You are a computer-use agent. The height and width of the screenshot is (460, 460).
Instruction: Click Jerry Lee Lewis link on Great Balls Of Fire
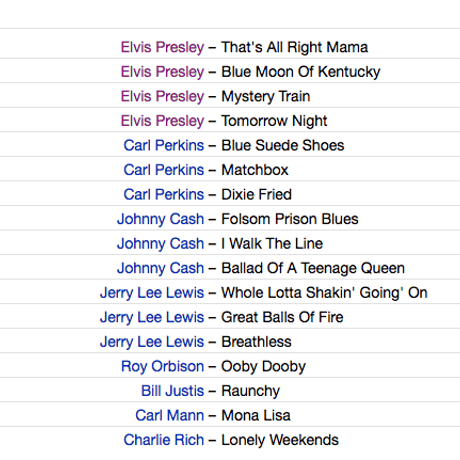tap(152, 317)
